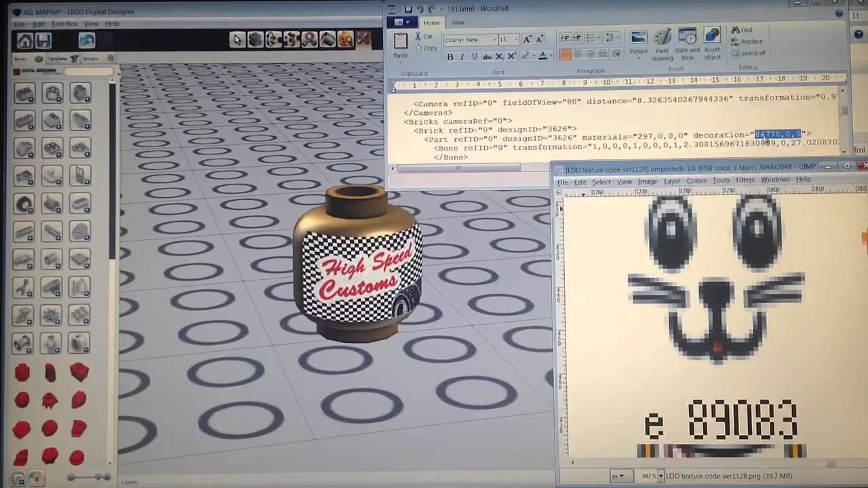Click the LDD brick palette size slider
This screenshot has height=488, width=868.
pos(89,477)
